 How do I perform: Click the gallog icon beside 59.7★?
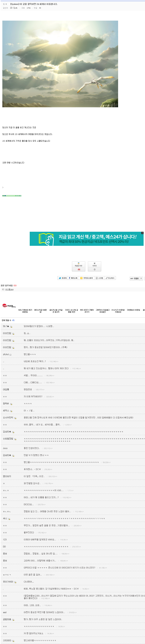(x=11, y=327)
